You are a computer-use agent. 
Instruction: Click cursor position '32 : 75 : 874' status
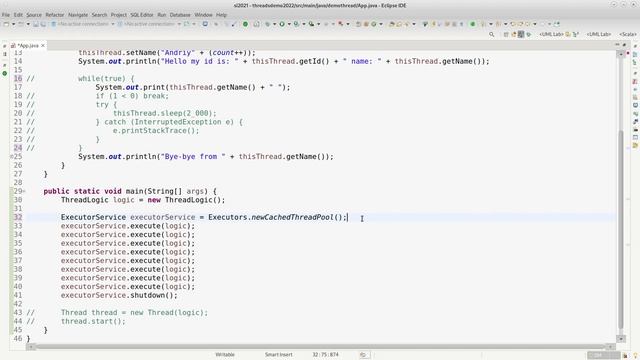(325, 355)
